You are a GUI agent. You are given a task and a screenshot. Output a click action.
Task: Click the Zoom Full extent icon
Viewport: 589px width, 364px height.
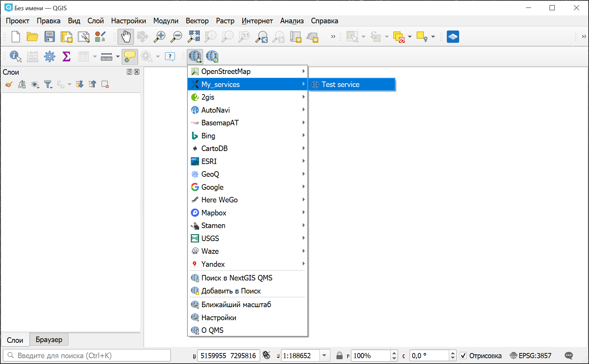point(194,37)
